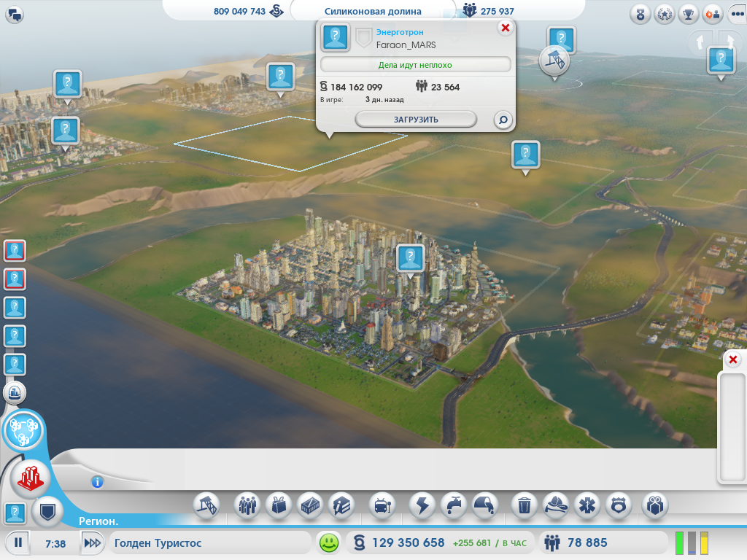Screen dimensions: 747x560
Task: Click the RCI demand color bars
Action: point(692,543)
